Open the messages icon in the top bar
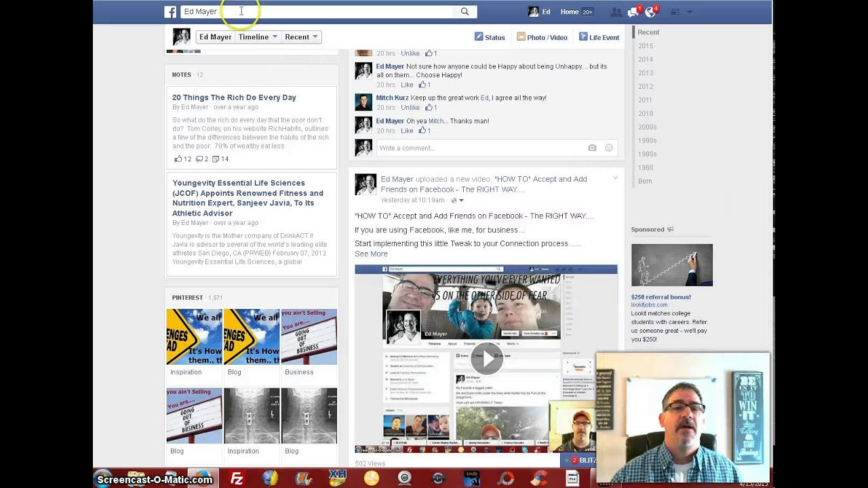Viewport: 868px width, 488px height. tap(633, 12)
